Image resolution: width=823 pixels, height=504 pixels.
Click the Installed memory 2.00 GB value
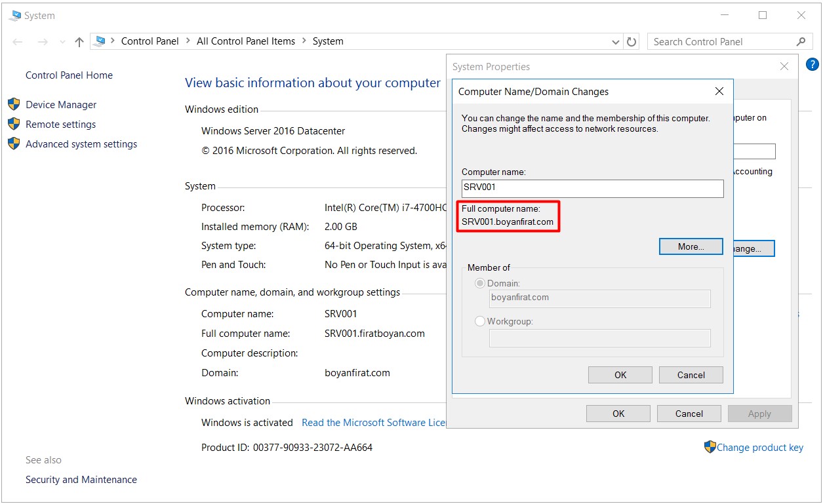(341, 227)
